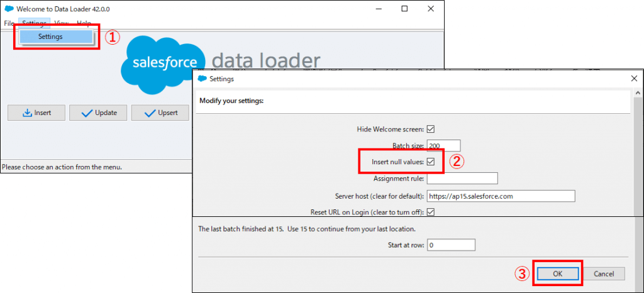This screenshot has width=644, height=293.
Task: Click the Insert button in Data Loader
Action: 36,113
